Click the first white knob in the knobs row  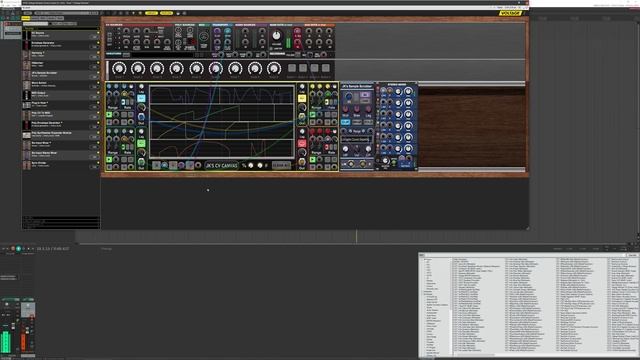coord(119,69)
